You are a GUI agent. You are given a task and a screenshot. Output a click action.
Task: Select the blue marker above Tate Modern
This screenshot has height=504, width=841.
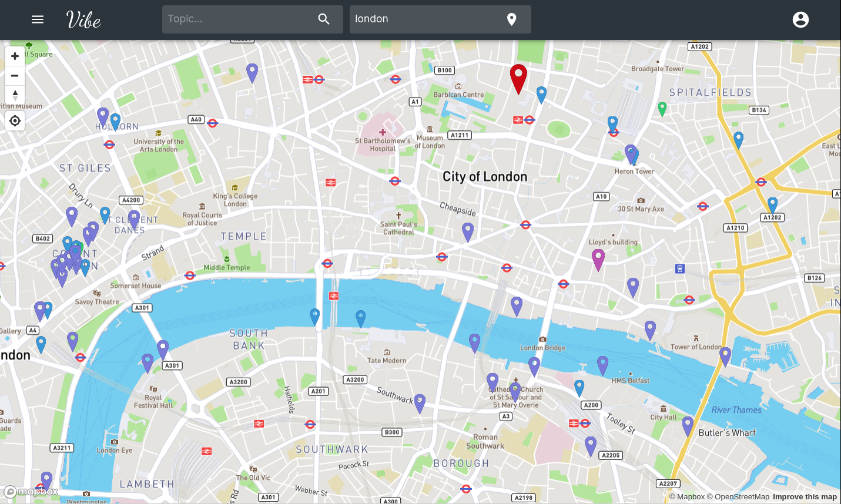click(x=361, y=318)
